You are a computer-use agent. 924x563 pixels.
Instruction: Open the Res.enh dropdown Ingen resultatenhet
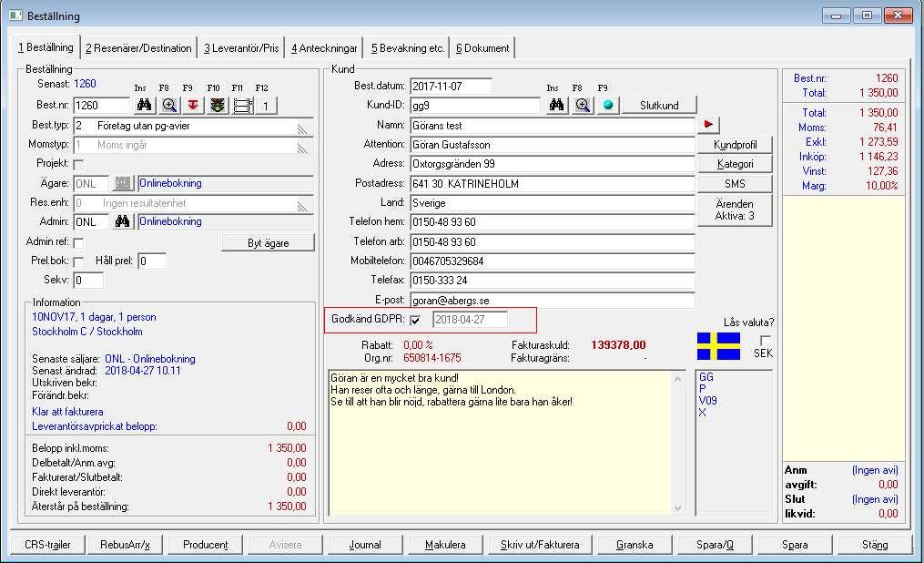tap(193, 203)
